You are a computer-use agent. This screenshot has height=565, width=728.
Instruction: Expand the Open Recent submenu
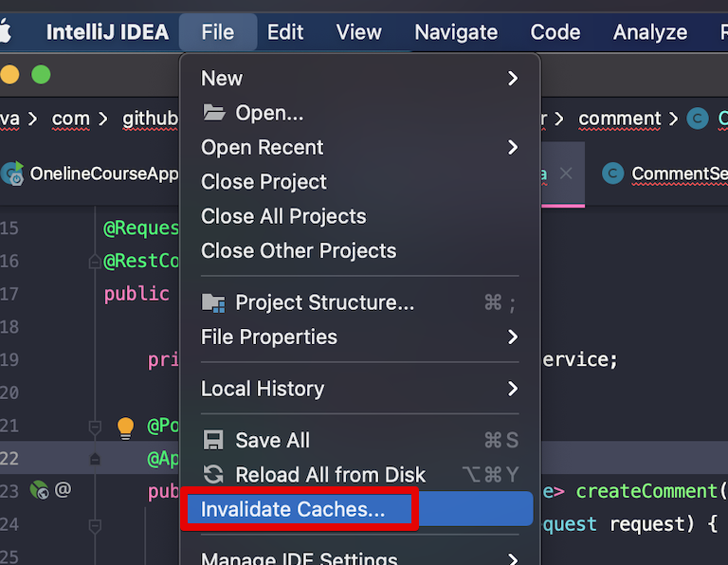coord(360,148)
